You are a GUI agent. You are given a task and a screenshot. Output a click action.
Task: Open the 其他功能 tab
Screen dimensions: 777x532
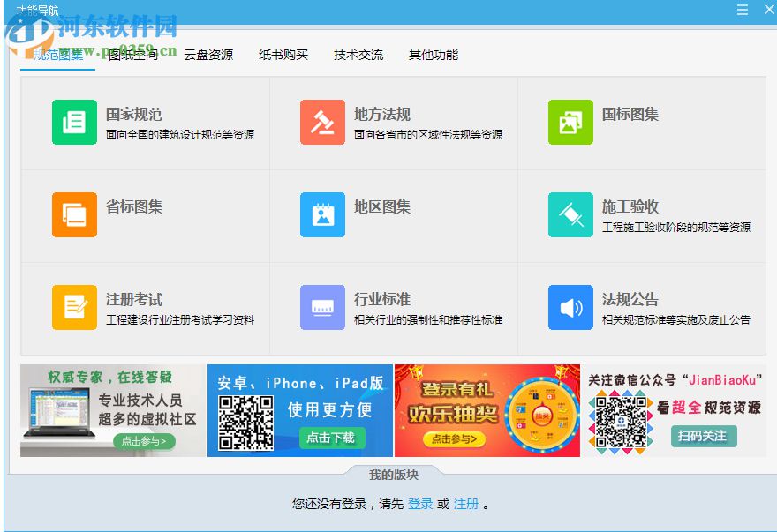click(x=434, y=55)
